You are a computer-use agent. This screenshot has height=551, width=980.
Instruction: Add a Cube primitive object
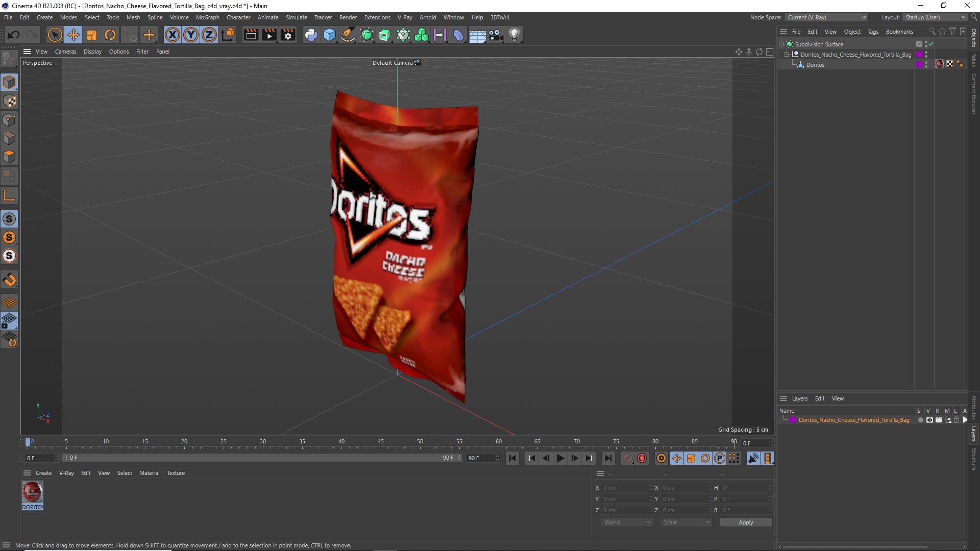pos(330,35)
